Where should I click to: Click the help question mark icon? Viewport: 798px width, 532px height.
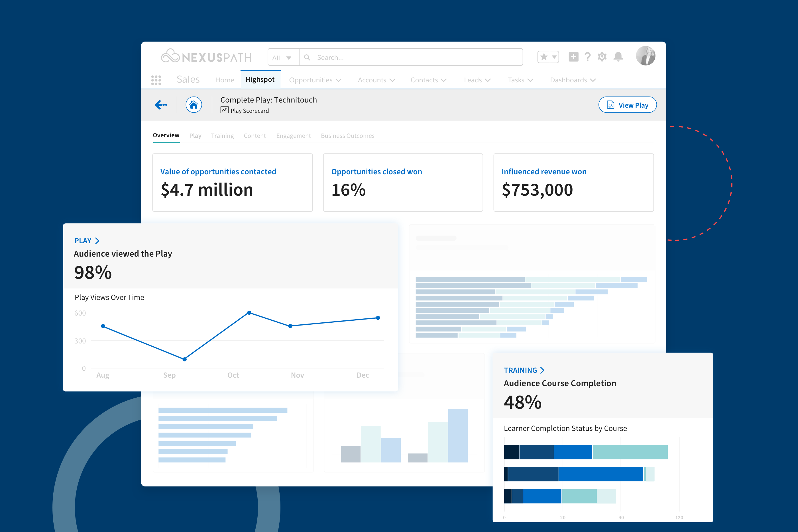coord(588,57)
